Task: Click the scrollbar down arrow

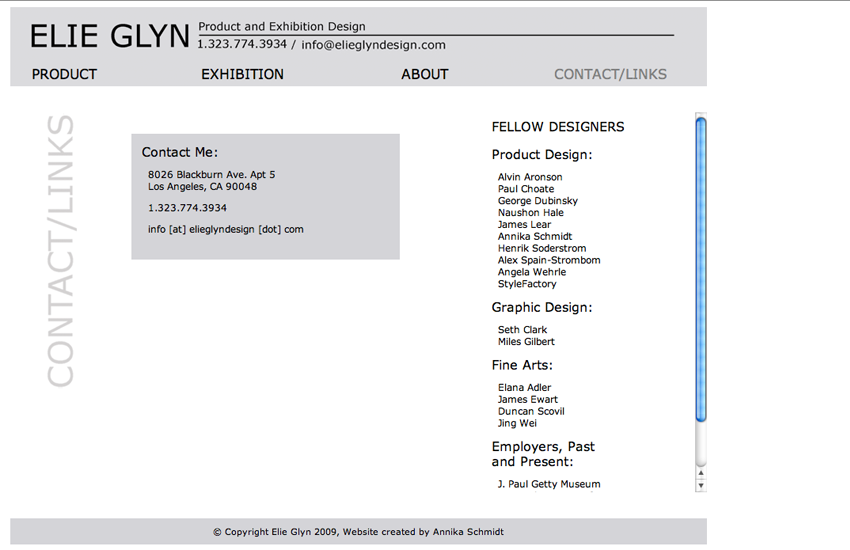Action: (701, 485)
